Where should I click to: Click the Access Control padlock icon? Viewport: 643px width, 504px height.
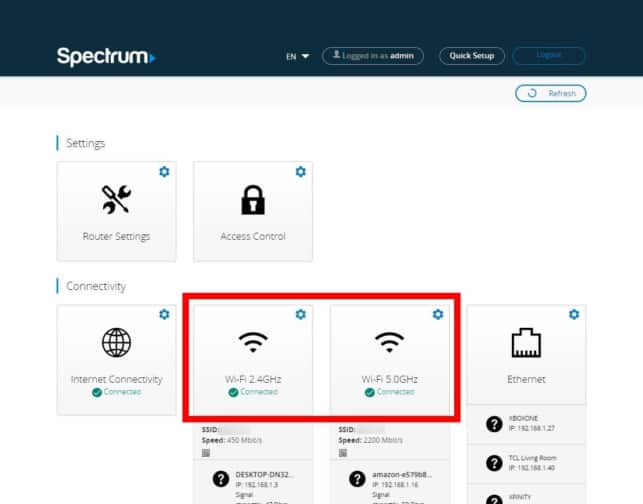tap(252, 200)
